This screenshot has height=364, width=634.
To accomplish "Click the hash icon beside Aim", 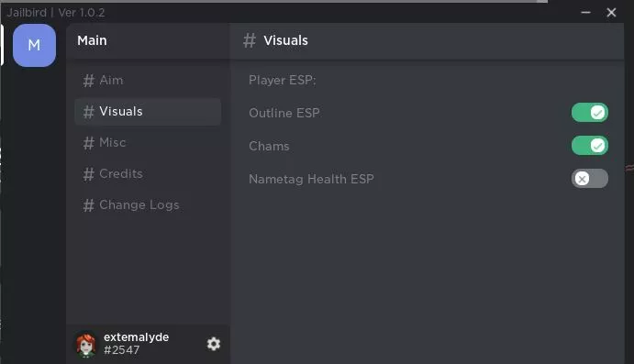I will [89, 81].
